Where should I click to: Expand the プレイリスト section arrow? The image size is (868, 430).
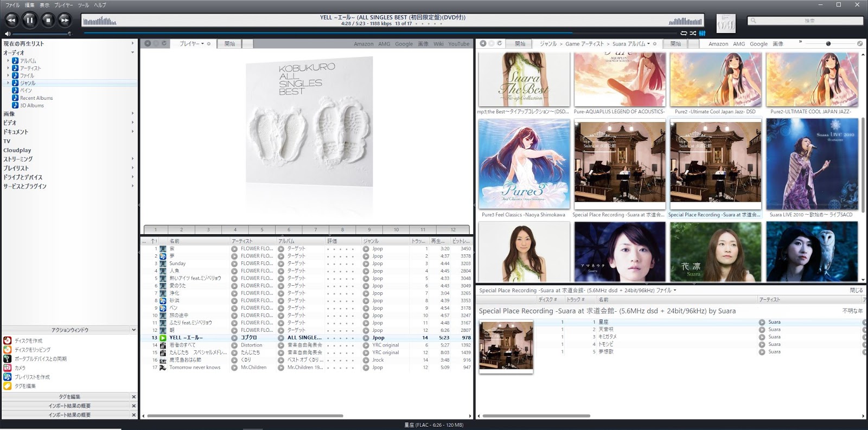(x=132, y=168)
